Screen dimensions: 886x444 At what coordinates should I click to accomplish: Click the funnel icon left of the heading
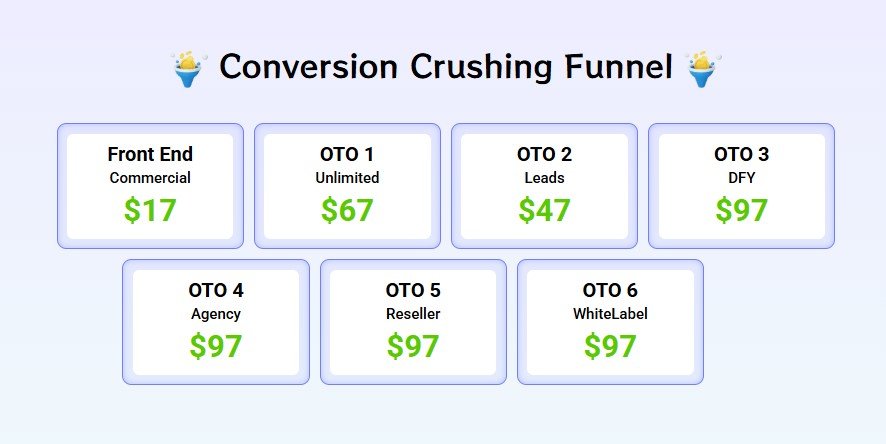[187, 68]
